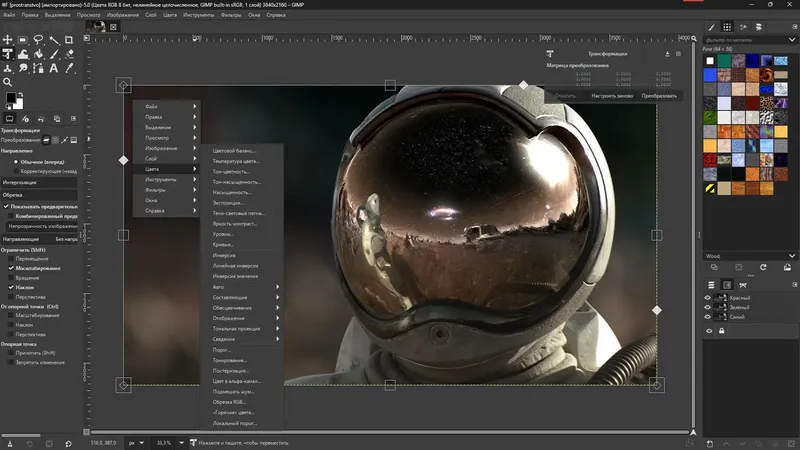Toggle visibility of Зелёный channel
Viewport: 800px width, 450px height.
tap(708, 307)
